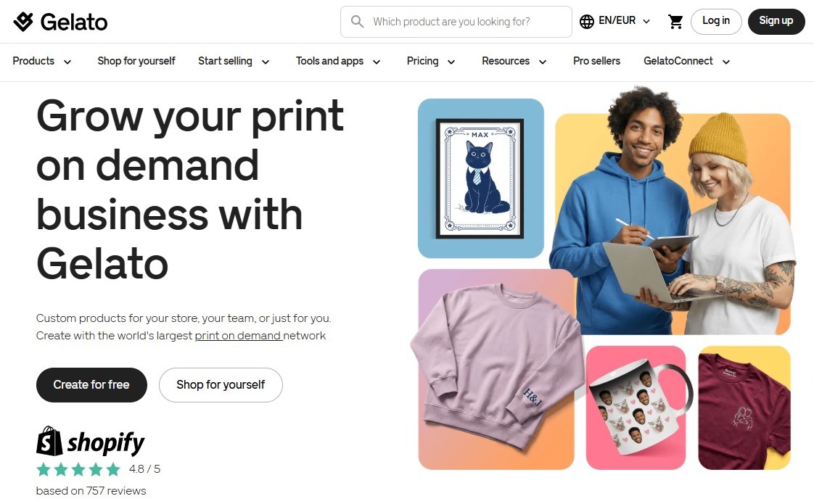Open the photo-printed mug image

point(636,408)
